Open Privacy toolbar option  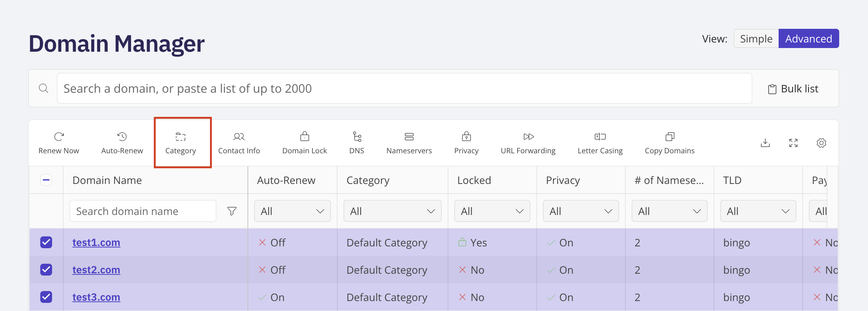[x=467, y=143]
